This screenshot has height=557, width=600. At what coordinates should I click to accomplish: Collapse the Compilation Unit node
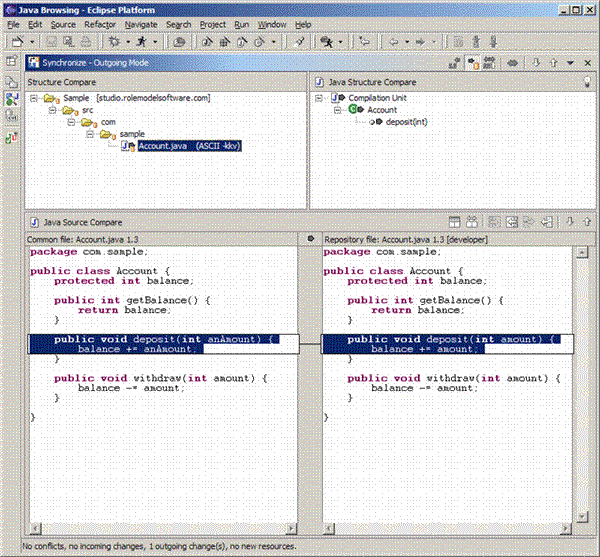tap(318, 98)
